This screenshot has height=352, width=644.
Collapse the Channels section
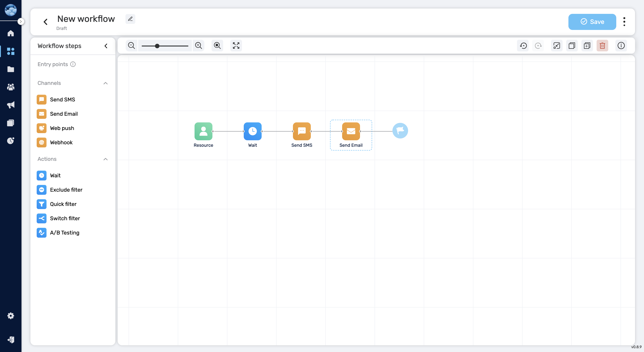(106, 83)
